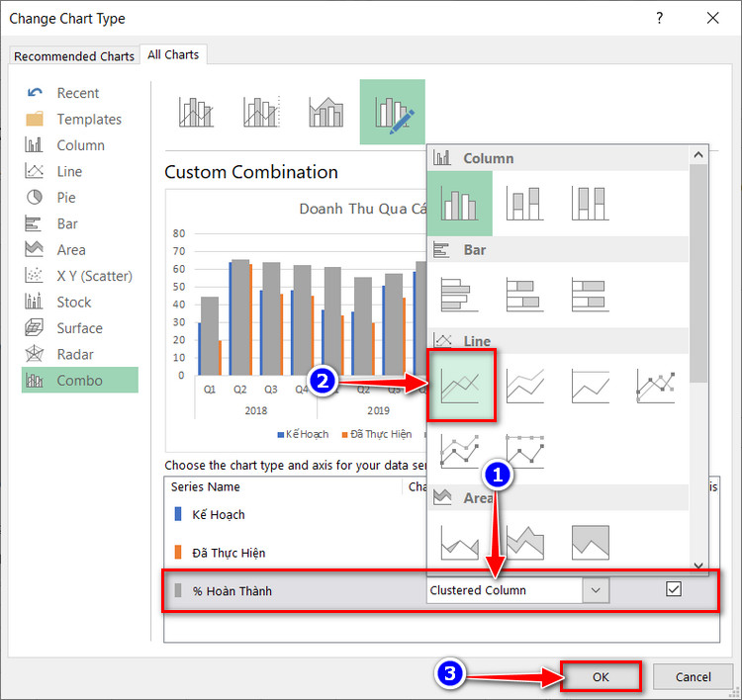Viewport: 742px width, 700px height.
Task: Choose Stacked Area chart type
Action: pyautogui.click(x=524, y=543)
